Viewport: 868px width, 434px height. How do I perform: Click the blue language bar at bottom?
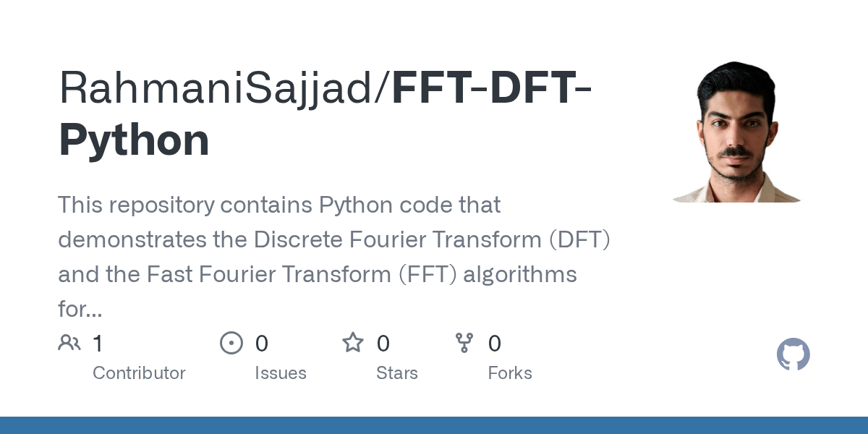tap(434, 425)
